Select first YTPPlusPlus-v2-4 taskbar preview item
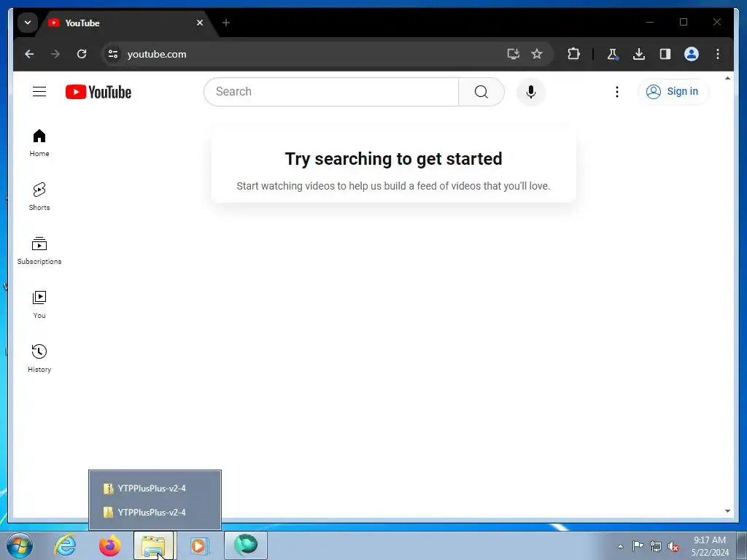Image resolution: width=747 pixels, height=560 pixels. pos(155,489)
